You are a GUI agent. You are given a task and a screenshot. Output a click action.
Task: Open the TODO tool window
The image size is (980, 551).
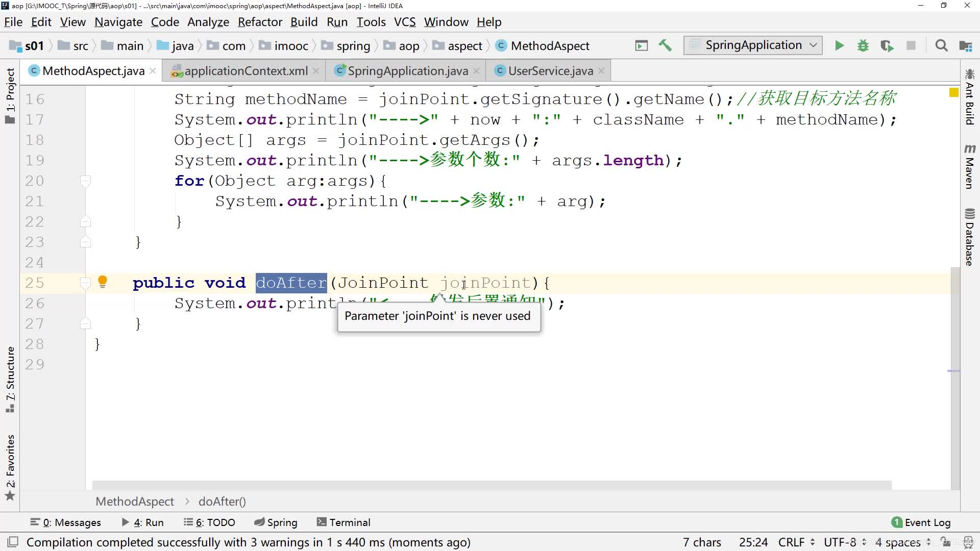coord(209,522)
